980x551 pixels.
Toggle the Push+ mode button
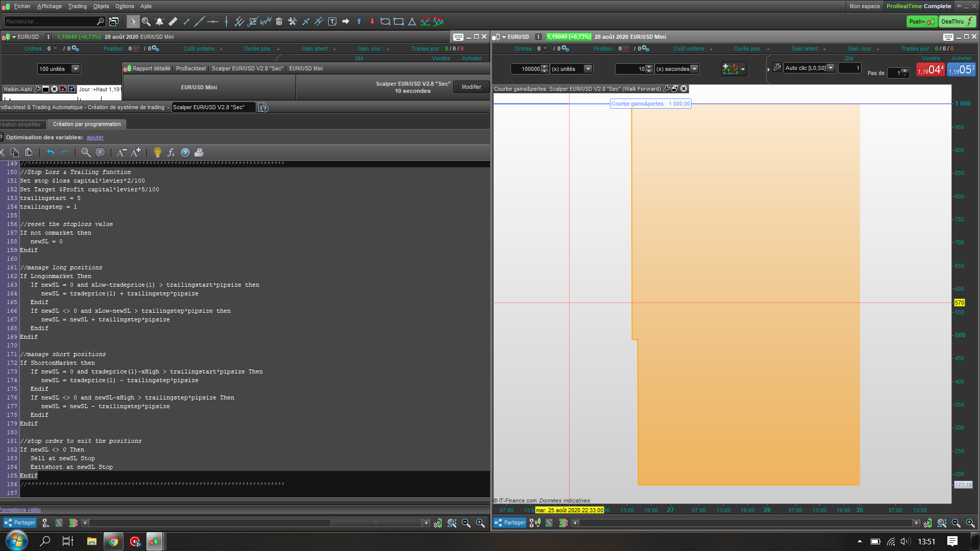point(922,21)
